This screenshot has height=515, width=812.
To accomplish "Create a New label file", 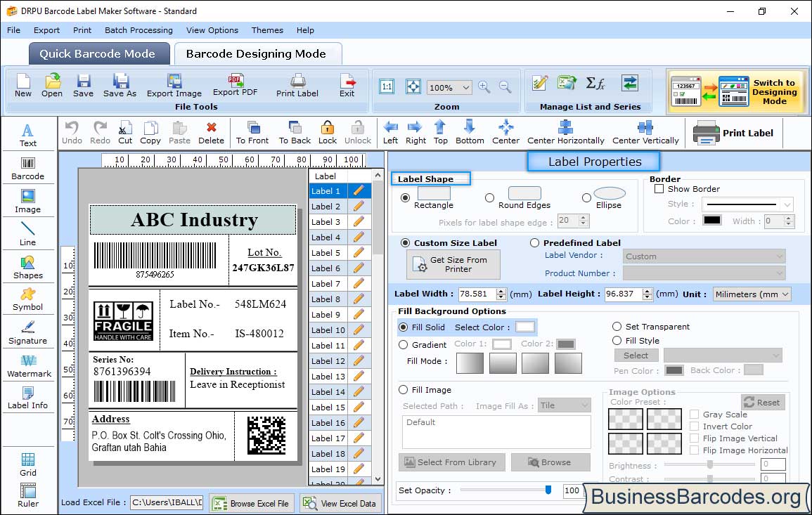I will (x=22, y=86).
